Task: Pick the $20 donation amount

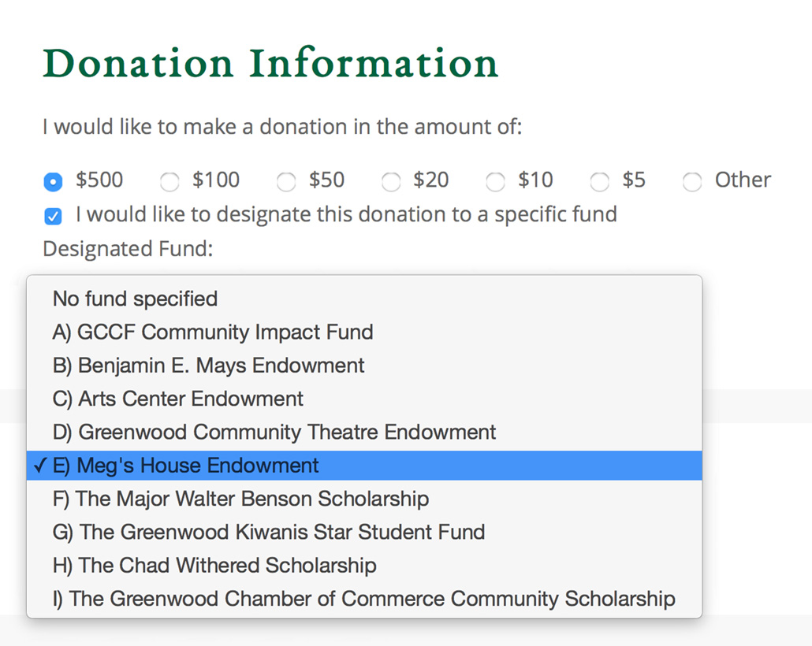Action: click(391, 182)
